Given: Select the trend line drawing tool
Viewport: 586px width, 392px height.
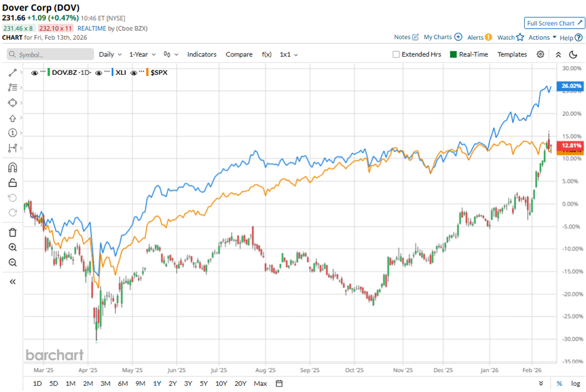Looking at the screenshot, I should 12,73.
